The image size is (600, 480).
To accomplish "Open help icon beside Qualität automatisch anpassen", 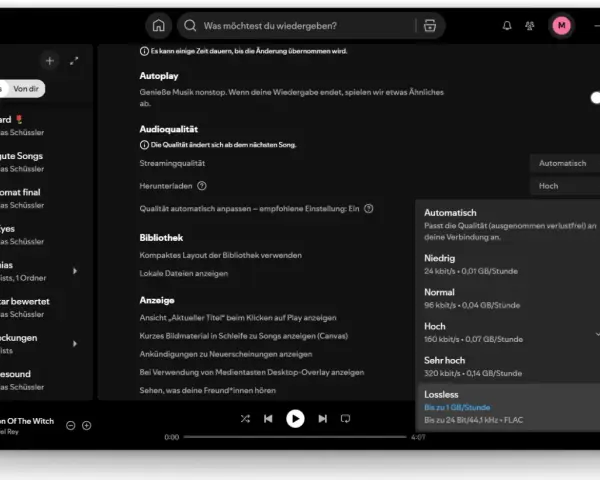I will [368, 209].
